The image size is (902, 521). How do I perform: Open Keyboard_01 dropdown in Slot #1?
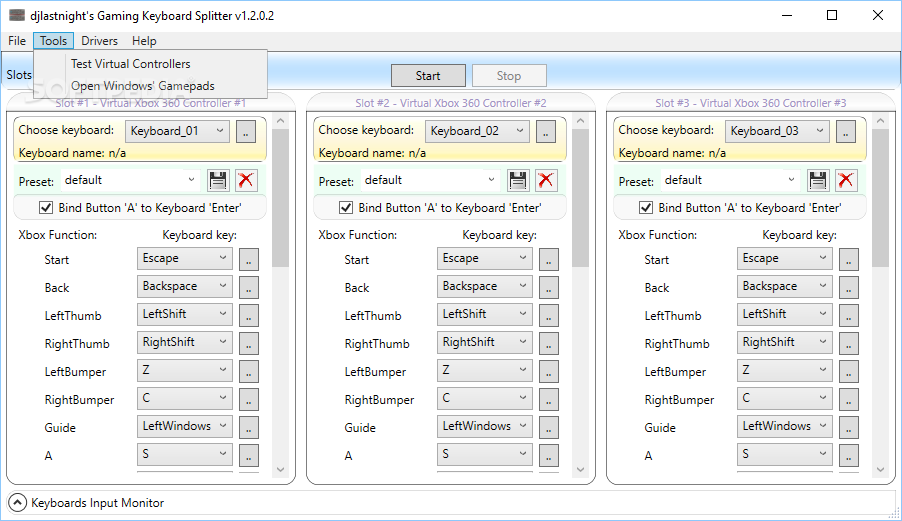click(x=177, y=131)
